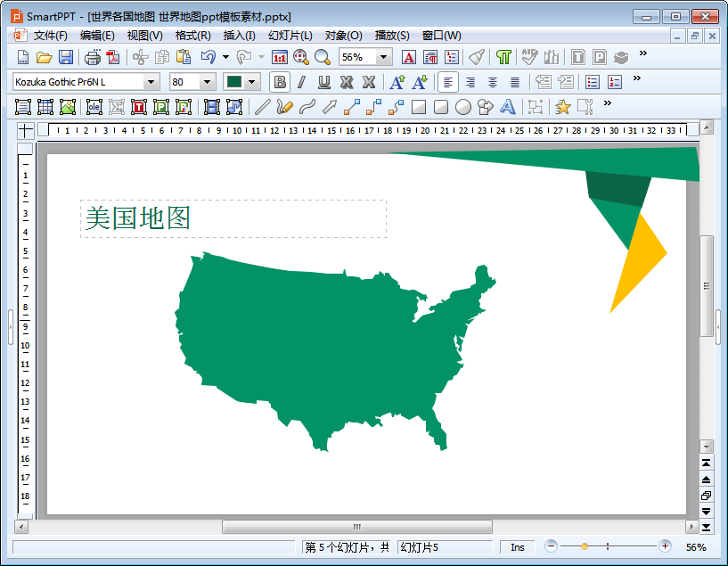Open the font name dropdown

pyautogui.click(x=151, y=82)
